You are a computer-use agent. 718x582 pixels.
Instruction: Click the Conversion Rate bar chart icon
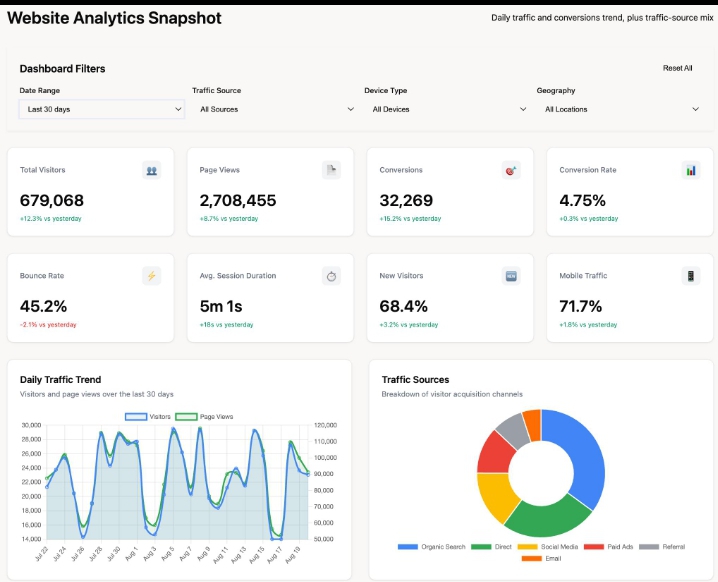pos(691,170)
